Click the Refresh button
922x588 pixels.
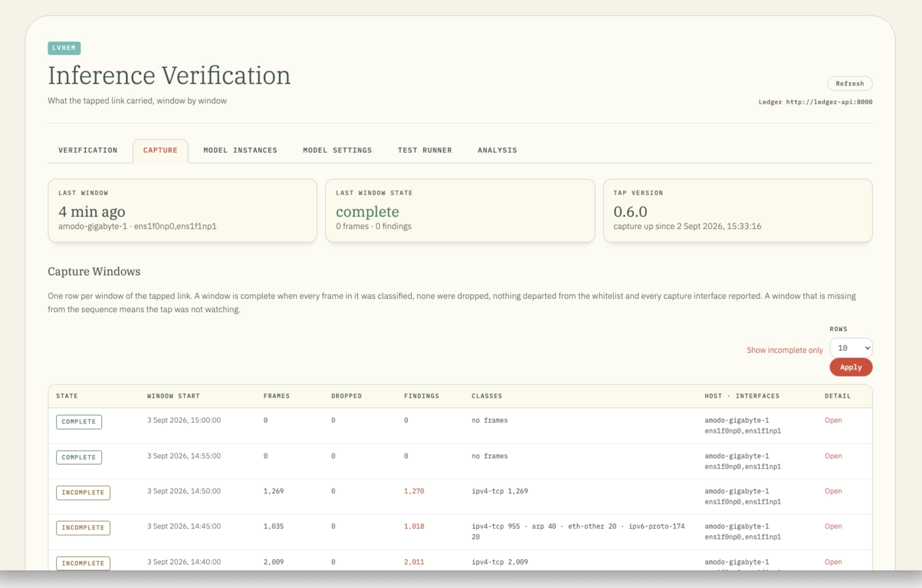(849, 84)
